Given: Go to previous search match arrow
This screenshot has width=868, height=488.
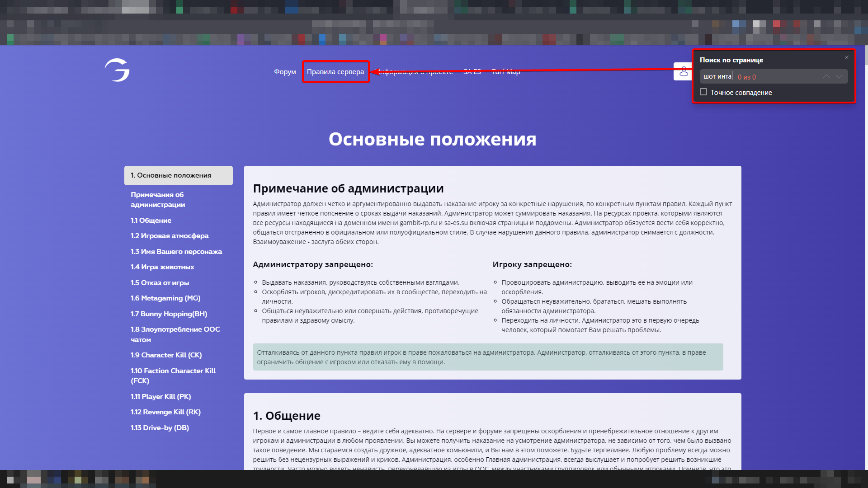Looking at the screenshot, I should 826,76.
